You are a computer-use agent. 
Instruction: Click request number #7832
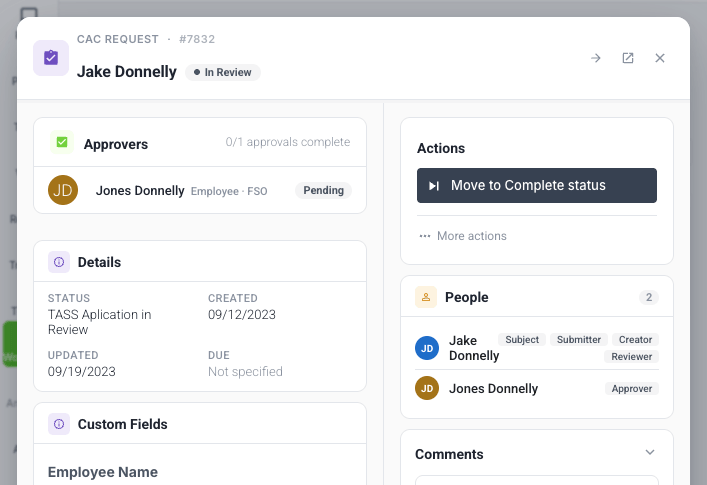click(197, 39)
